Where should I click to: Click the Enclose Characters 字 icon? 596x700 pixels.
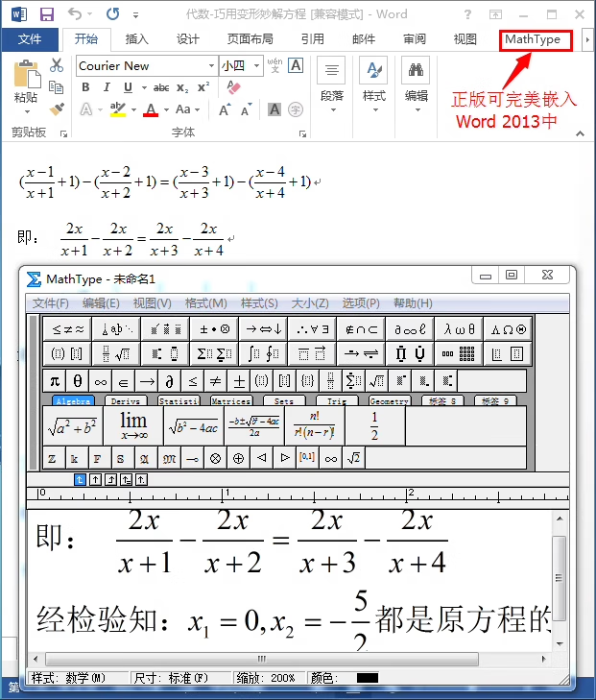296,109
